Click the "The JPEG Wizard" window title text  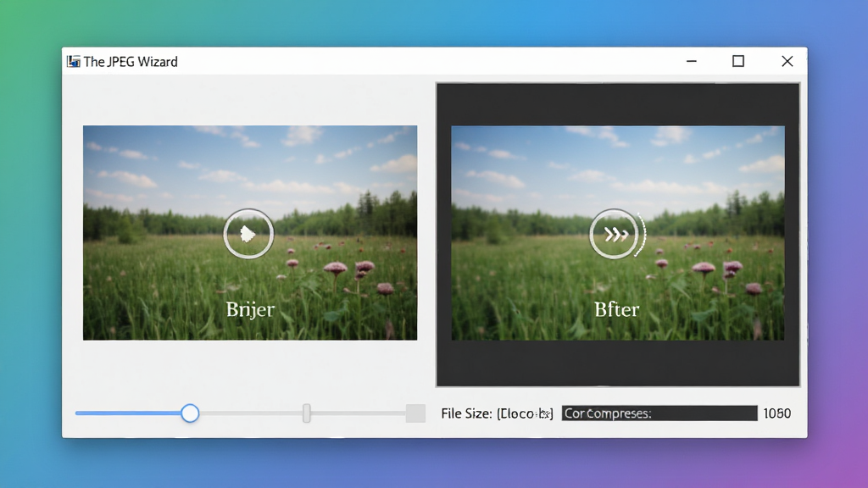[x=131, y=62]
